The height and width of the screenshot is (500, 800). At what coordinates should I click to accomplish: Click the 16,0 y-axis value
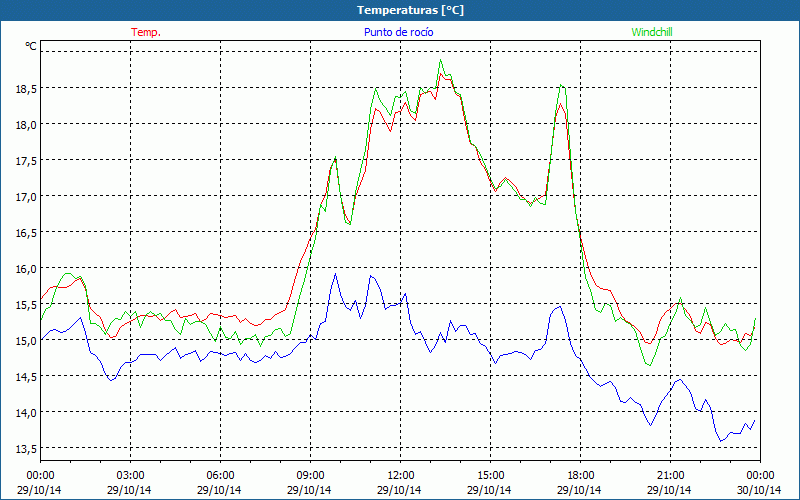[26, 268]
